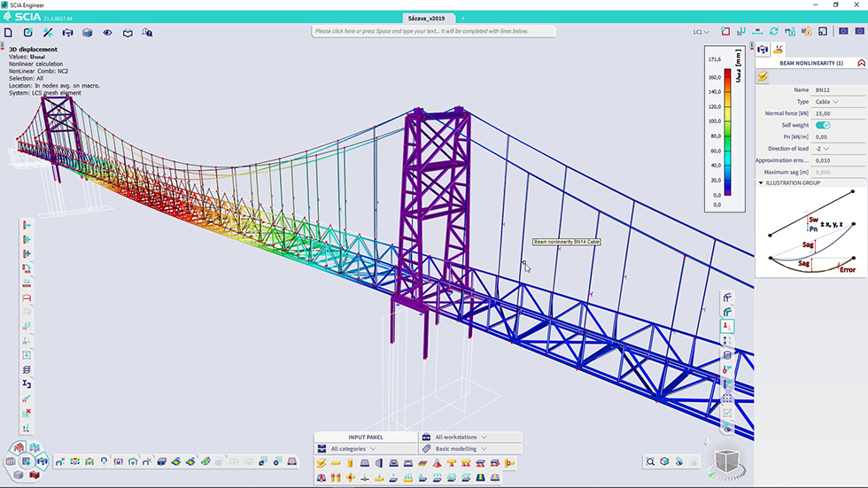Click the collapse chevrons on Beam Nonlinearity header

point(860,63)
